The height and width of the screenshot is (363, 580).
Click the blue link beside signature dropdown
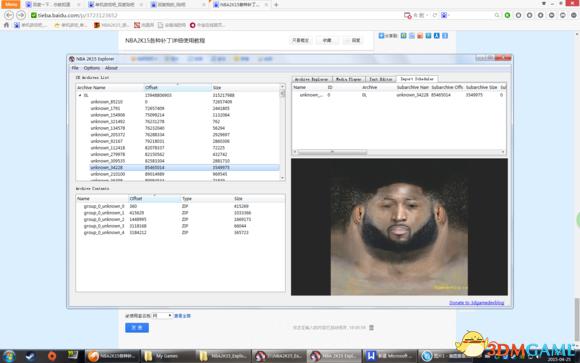[182, 316]
